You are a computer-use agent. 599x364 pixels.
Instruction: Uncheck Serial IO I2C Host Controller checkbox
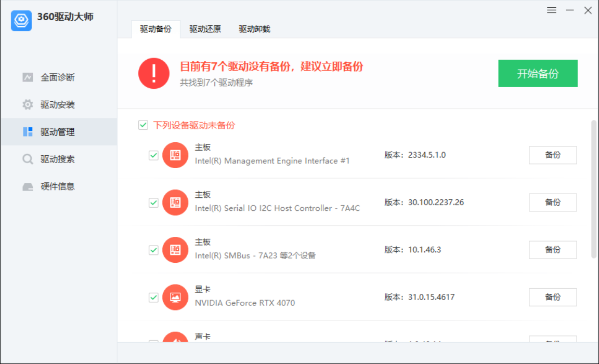click(x=153, y=203)
